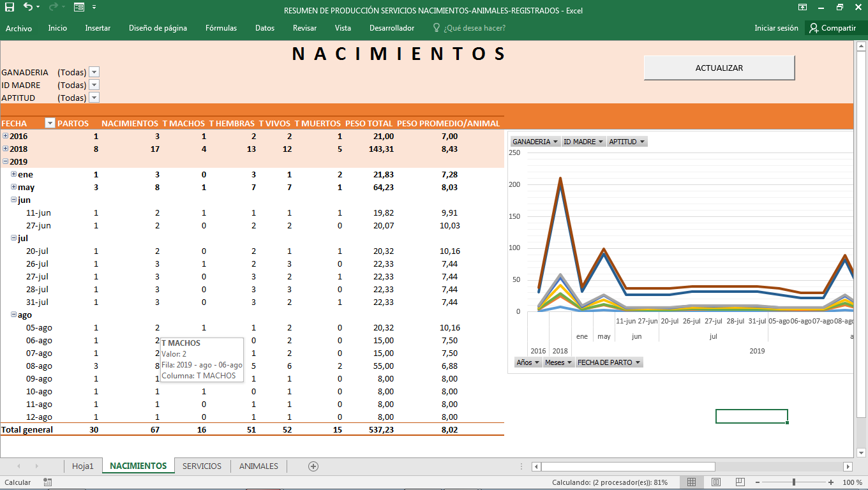Collapse the jul month group
The height and width of the screenshot is (490, 868).
pyautogui.click(x=14, y=238)
